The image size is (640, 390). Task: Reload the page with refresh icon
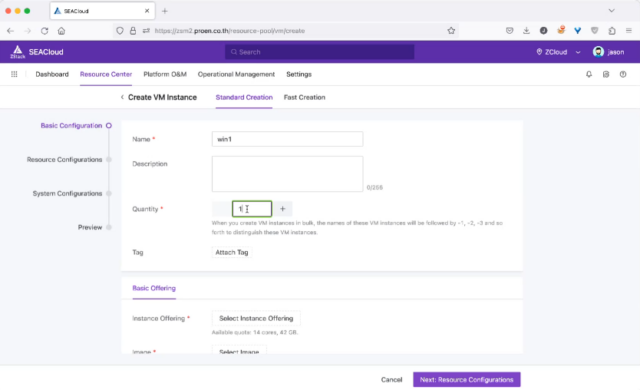(44, 31)
